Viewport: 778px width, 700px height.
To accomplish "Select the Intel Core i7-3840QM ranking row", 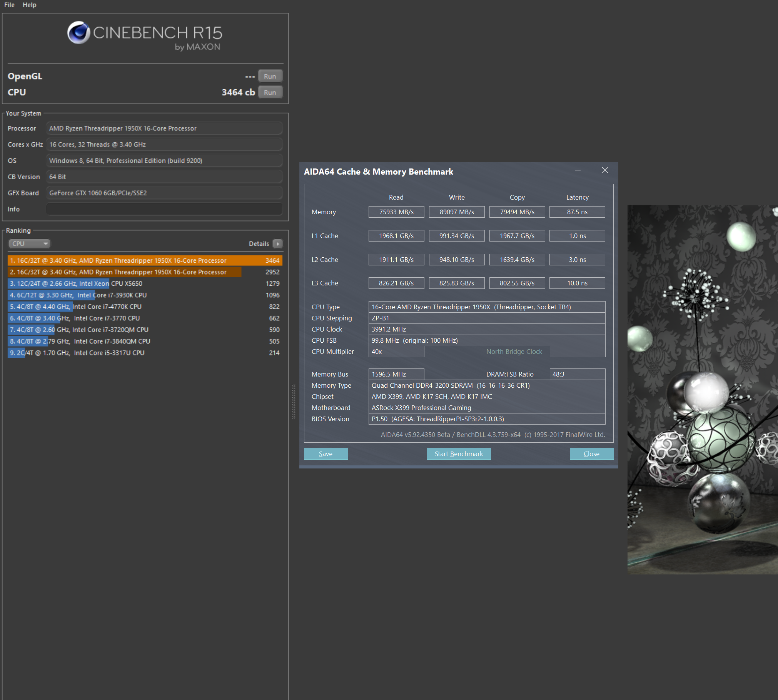I will point(145,341).
